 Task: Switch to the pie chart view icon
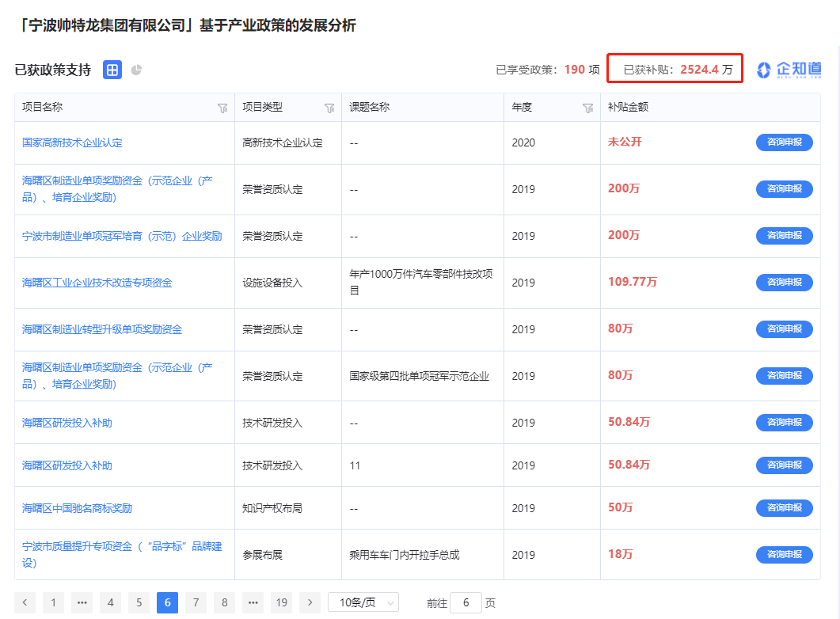(x=137, y=70)
